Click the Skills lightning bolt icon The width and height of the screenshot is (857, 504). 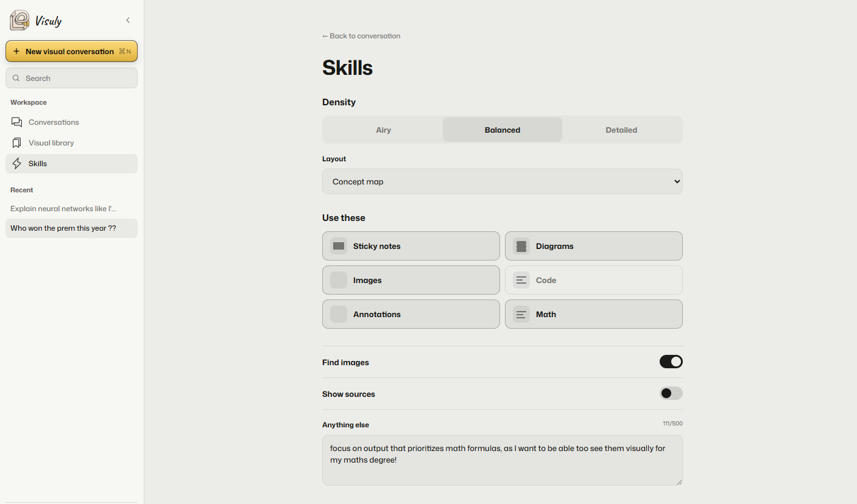[x=17, y=164]
